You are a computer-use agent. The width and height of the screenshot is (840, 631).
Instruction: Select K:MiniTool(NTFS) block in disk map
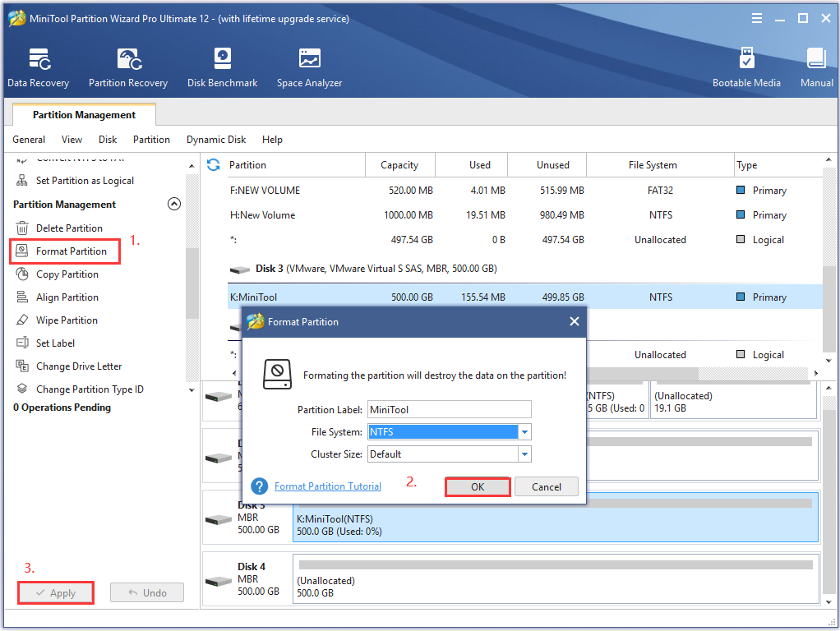556,518
